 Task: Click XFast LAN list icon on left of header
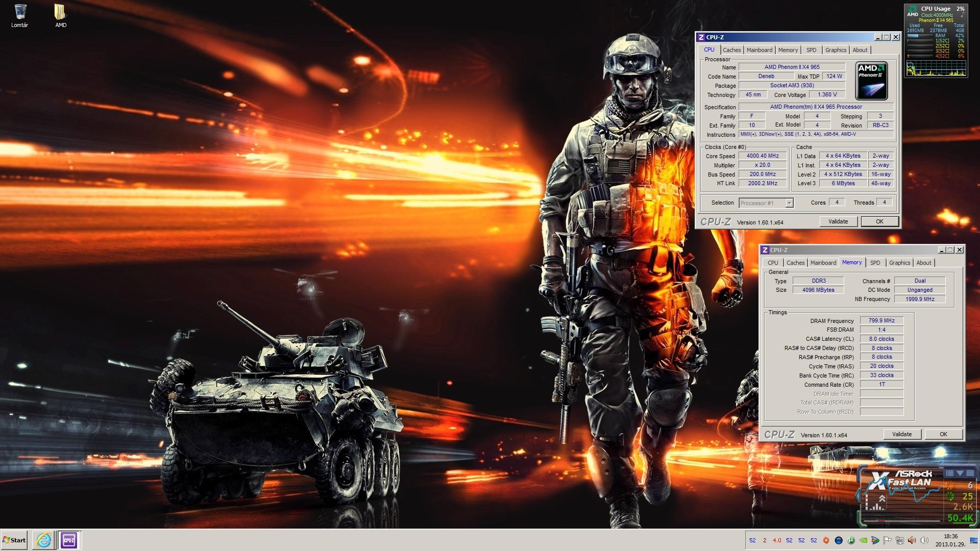[950, 473]
